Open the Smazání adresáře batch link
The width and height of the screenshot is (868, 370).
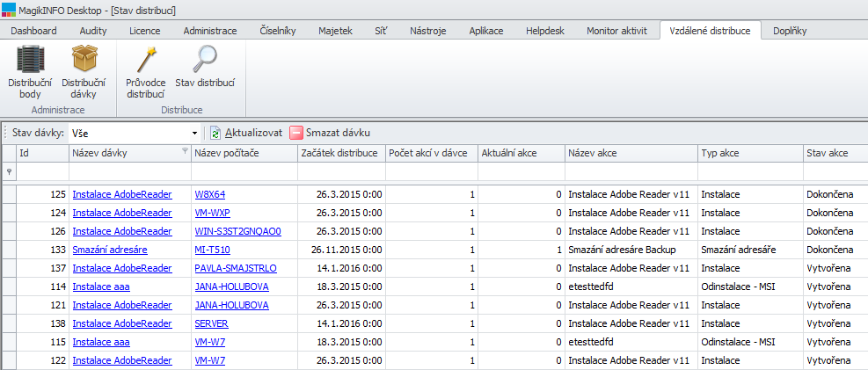pos(110,250)
